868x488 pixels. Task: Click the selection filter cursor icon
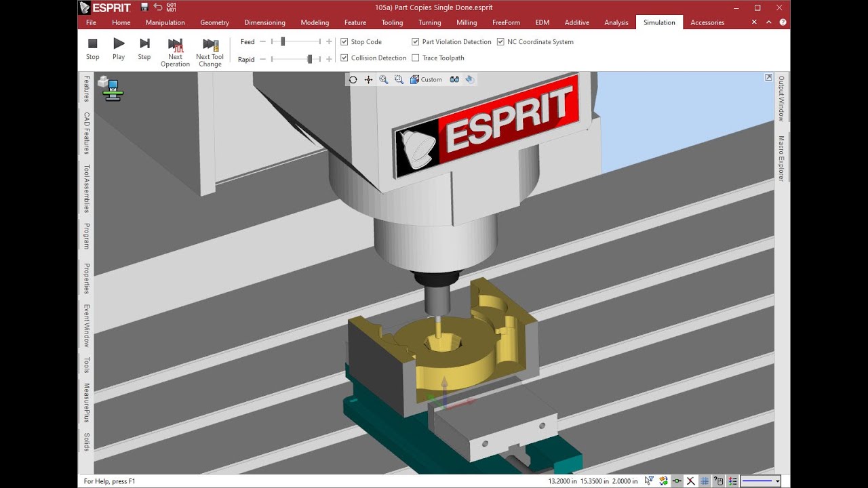649,481
